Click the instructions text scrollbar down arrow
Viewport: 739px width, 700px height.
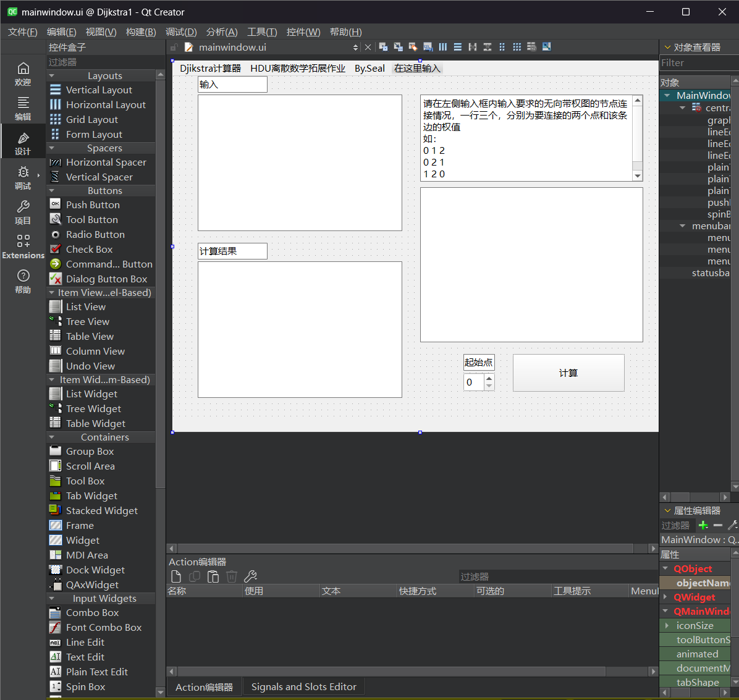(637, 175)
